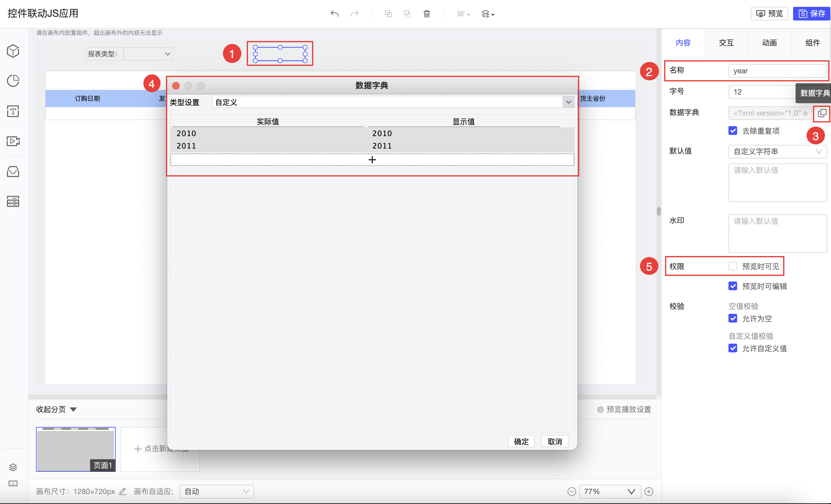The image size is (831, 504).
Task: Open the 画布自适应 自动 dropdown
Action: point(217,492)
